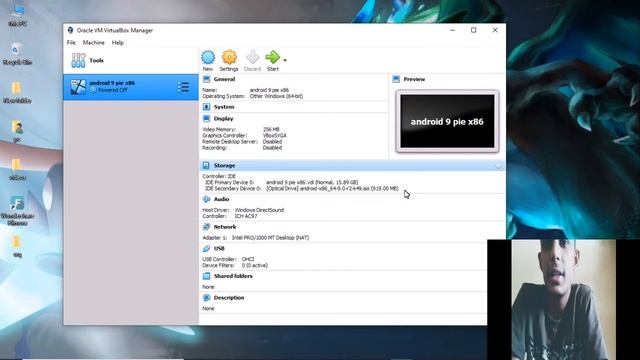
Task: Open the Machine menu
Action: (93, 42)
